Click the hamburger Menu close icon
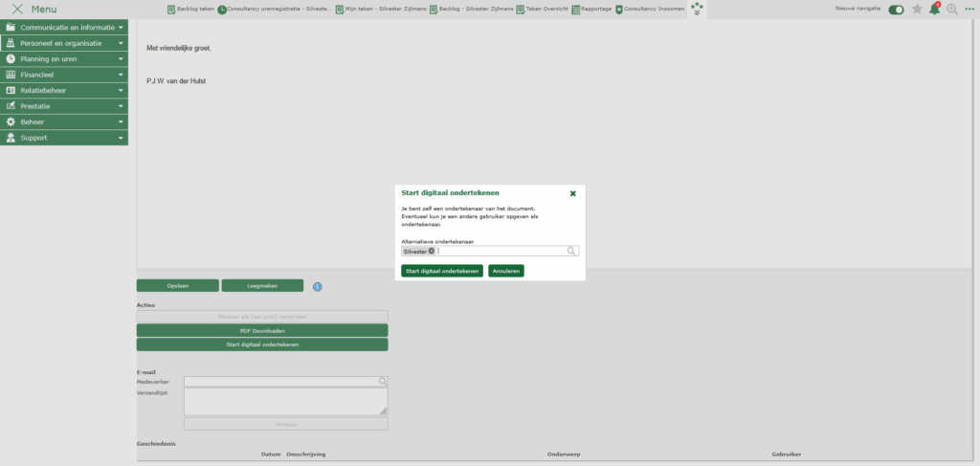The image size is (980, 466). pos(16,10)
